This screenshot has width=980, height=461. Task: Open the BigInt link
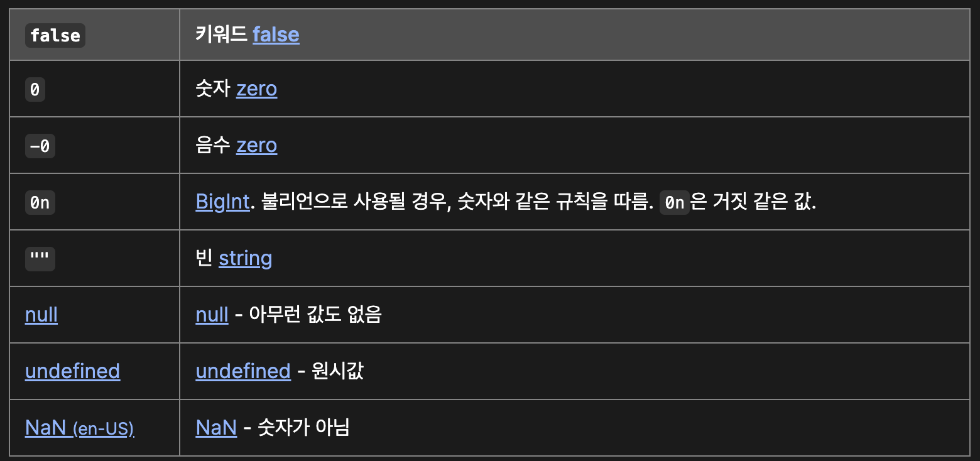222,202
